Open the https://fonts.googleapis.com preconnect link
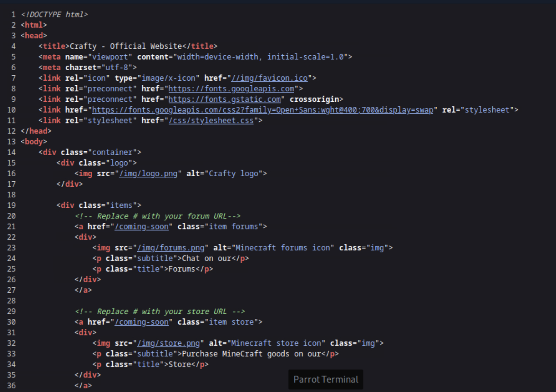The width and height of the screenshot is (556, 392). click(x=231, y=89)
